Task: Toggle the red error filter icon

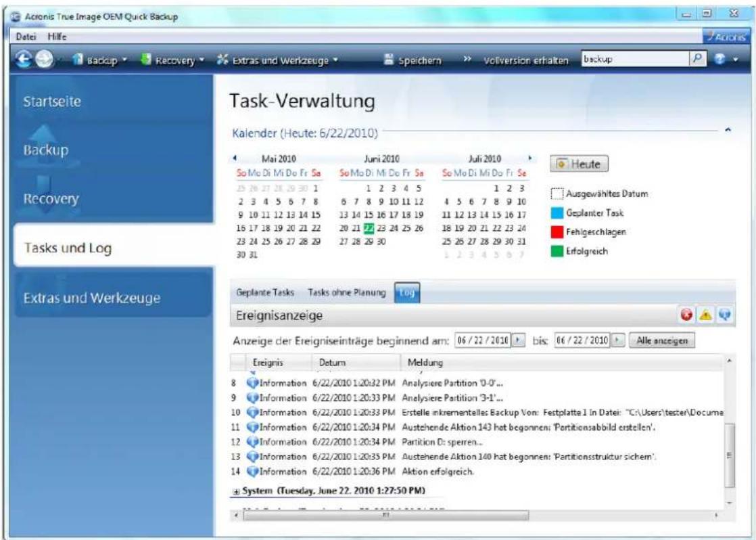Action: pyautogui.click(x=686, y=315)
